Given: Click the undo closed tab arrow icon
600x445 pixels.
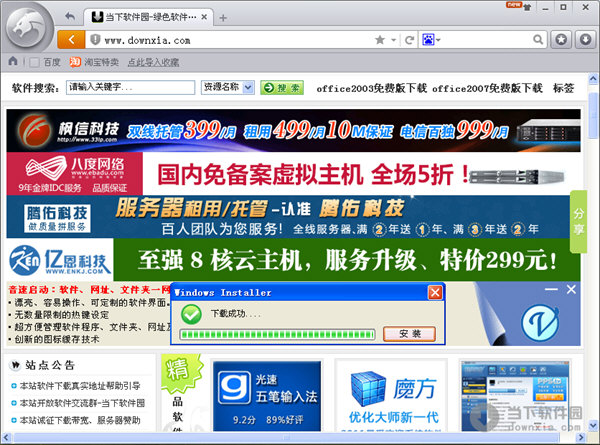Looking at the screenshot, I should pyautogui.click(x=69, y=16).
